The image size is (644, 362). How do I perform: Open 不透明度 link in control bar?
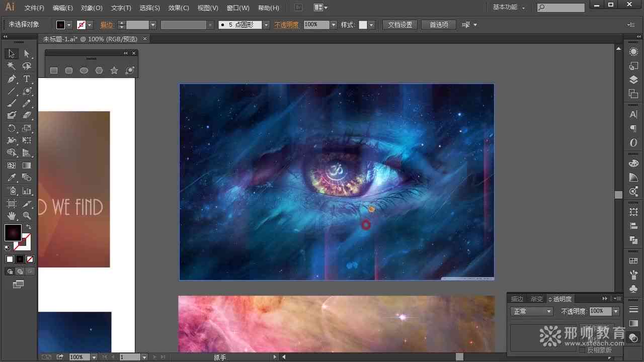[x=286, y=25]
